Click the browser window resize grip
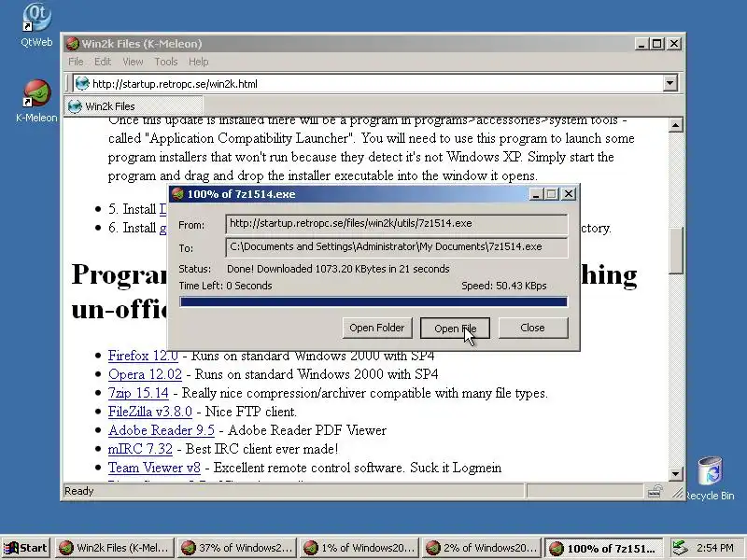The height and width of the screenshot is (560, 747). (x=676, y=493)
